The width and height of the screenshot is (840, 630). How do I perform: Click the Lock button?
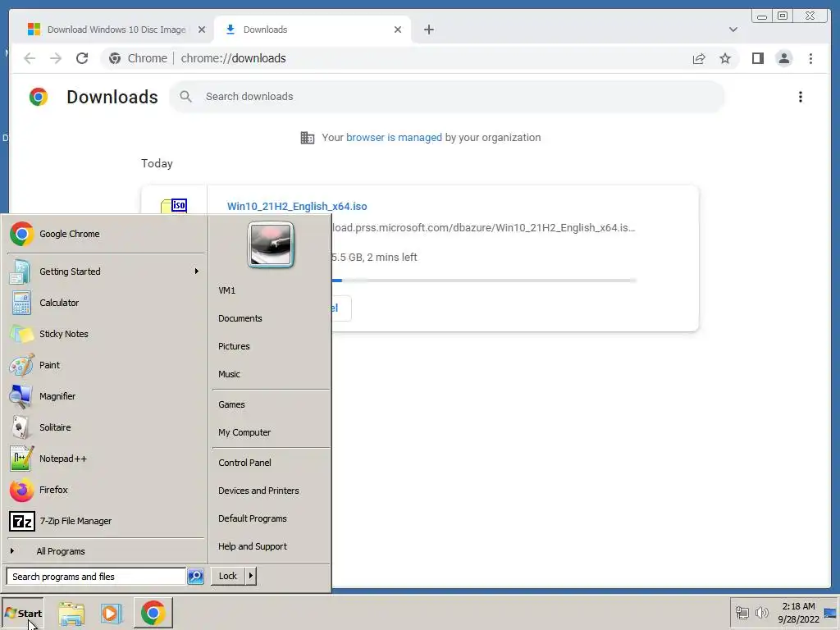pos(228,576)
